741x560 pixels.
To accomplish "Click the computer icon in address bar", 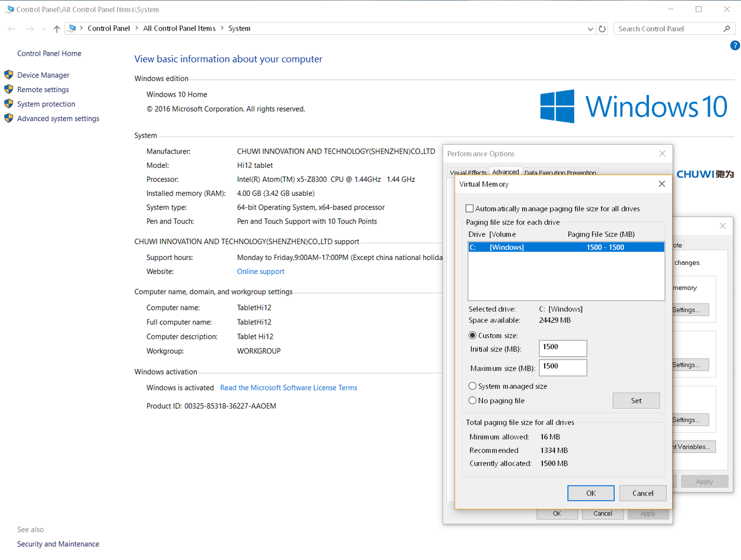I will (x=72, y=28).
